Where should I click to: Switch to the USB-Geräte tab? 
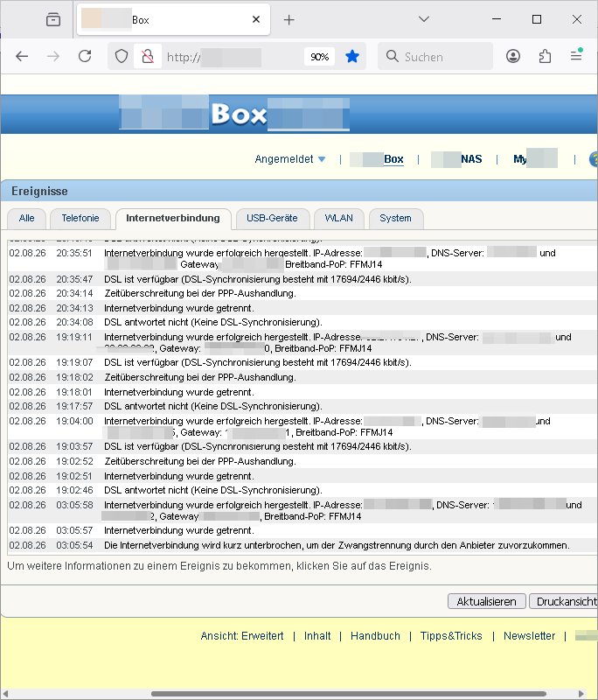tap(272, 218)
